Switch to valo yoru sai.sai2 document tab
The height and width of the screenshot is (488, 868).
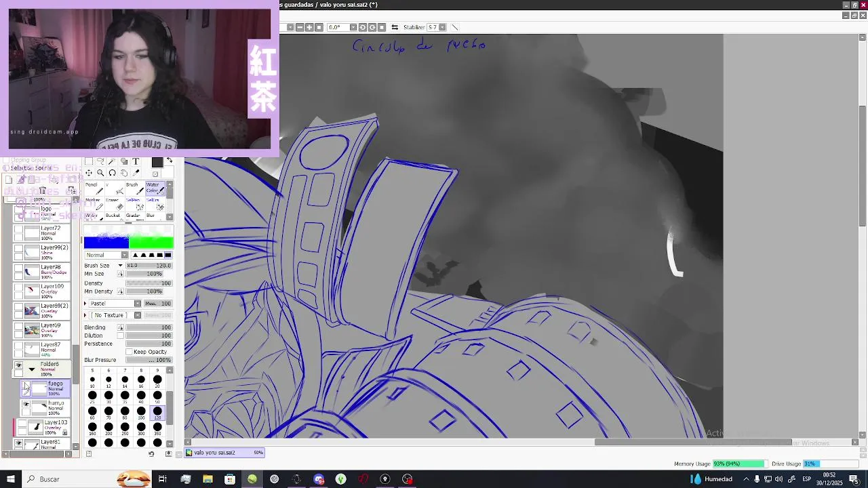point(225,453)
